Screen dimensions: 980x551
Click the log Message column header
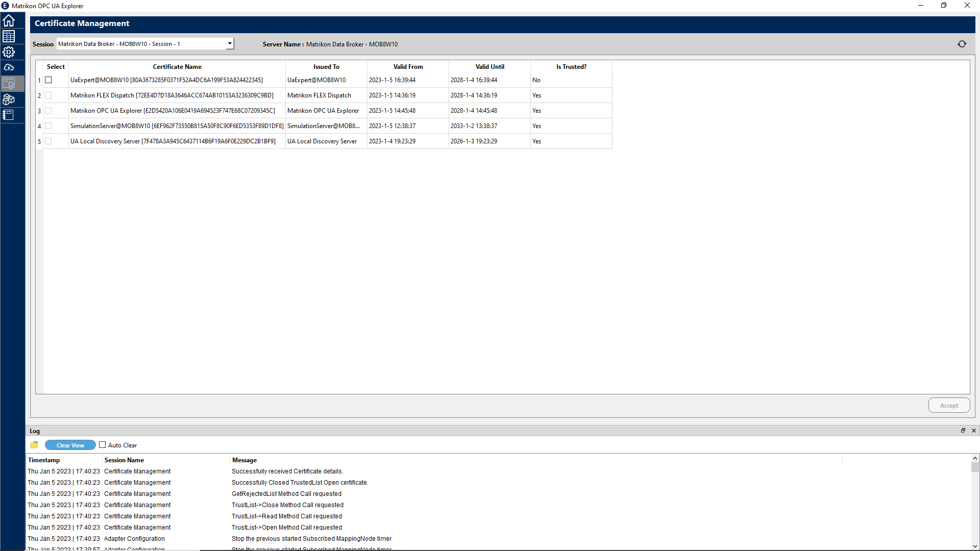point(536,460)
